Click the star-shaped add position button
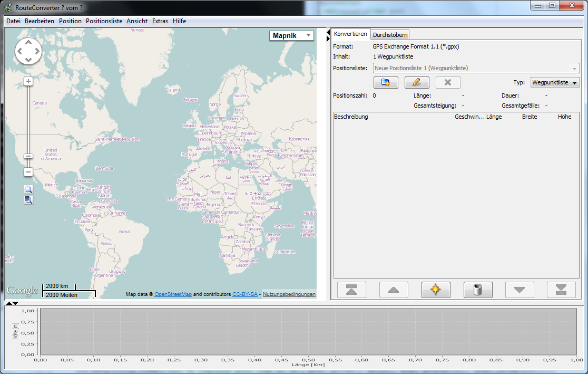The height and width of the screenshot is (374, 588). [435, 290]
